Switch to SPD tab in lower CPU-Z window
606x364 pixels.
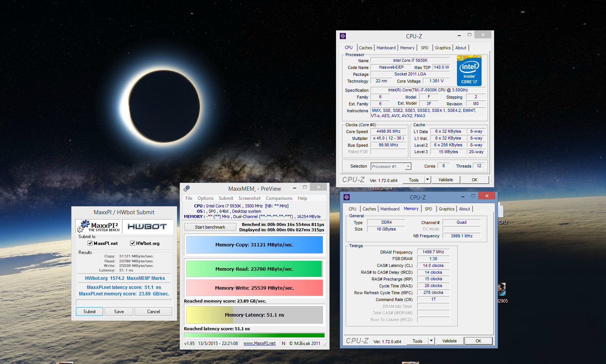coord(429,209)
